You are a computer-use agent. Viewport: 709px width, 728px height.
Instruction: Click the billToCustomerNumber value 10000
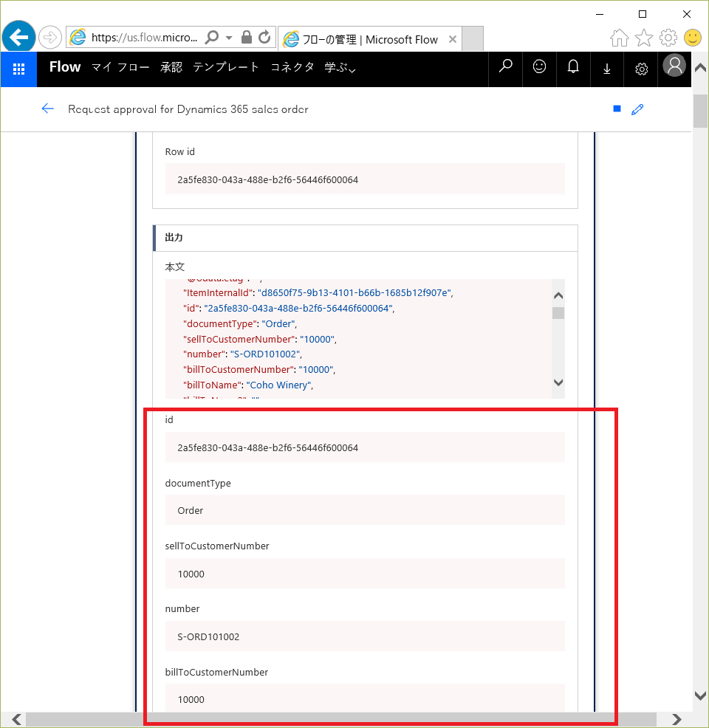coord(365,698)
